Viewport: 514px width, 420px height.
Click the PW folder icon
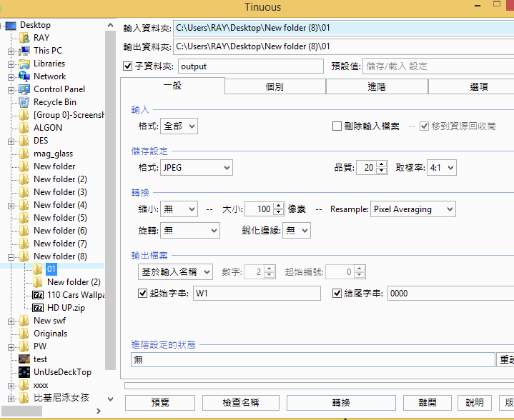[24, 346]
